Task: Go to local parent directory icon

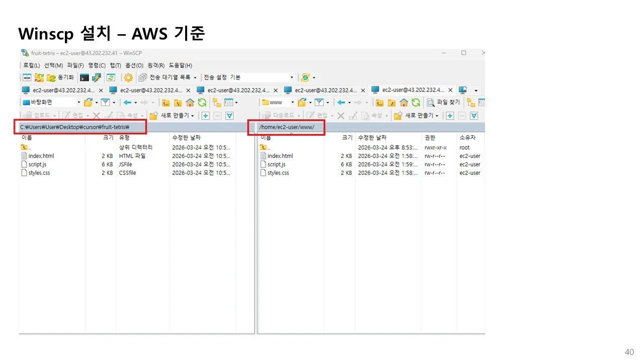Action: (166, 103)
